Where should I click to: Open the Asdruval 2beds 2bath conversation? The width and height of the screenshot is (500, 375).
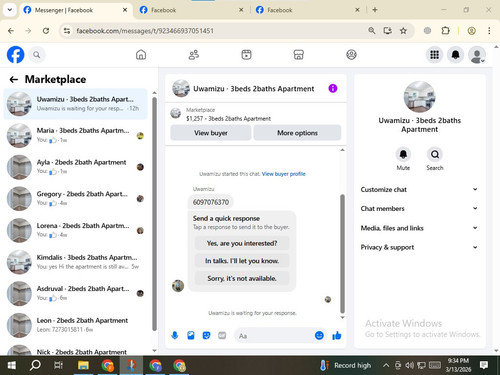tap(75, 293)
